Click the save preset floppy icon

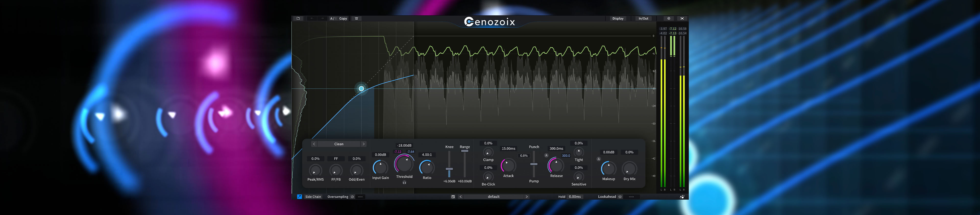click(453, 197)
